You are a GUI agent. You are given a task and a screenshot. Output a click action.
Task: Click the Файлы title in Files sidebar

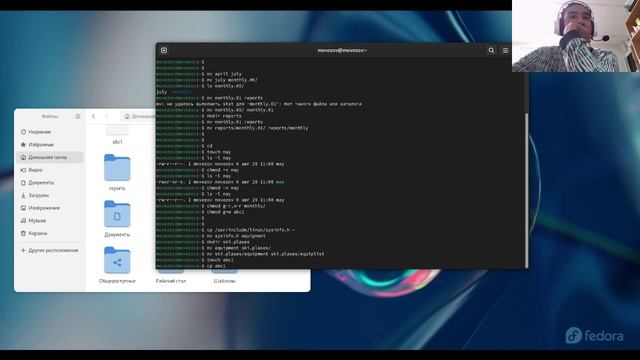tap(50, 116)
